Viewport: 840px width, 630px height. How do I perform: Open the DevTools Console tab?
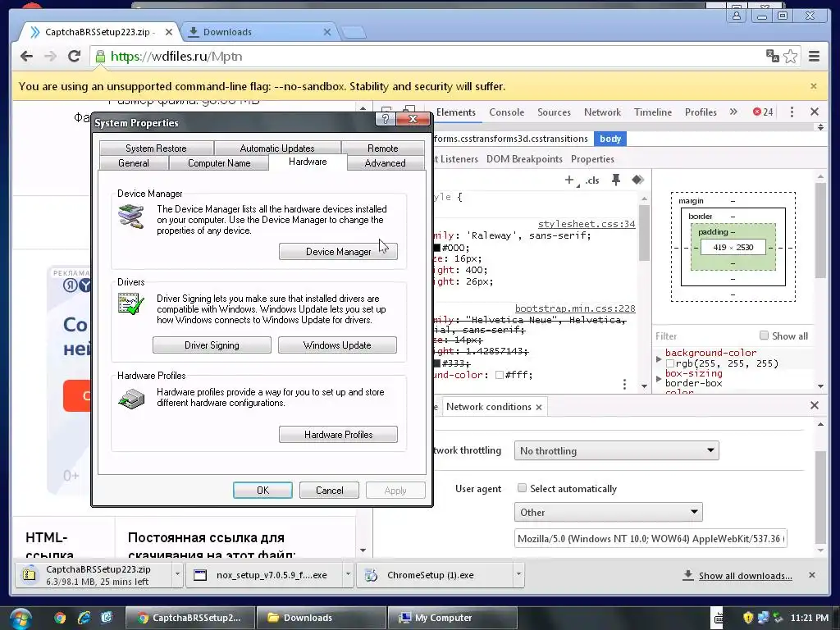coord(506,112)
